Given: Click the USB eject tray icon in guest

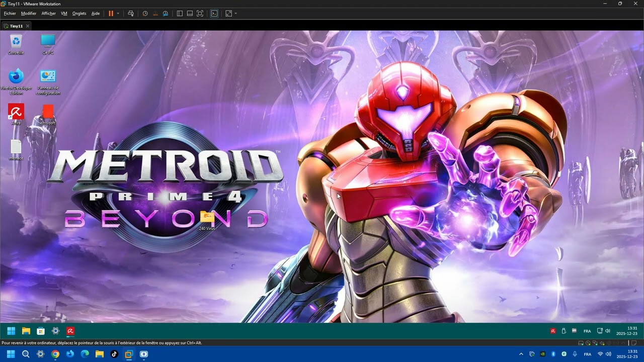Looking at the screenshot, I should pyautogui.click(x=563, y=331).
